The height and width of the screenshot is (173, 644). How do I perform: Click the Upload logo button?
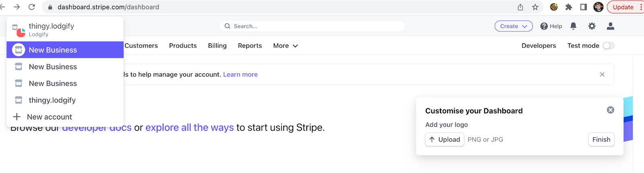[x=444, y=140]
